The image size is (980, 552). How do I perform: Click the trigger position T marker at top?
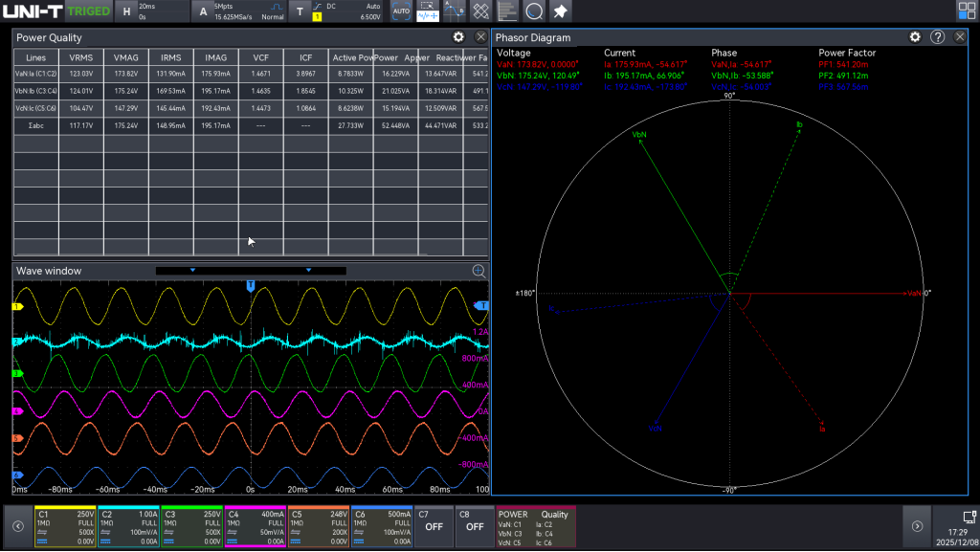tap(251, 285)
